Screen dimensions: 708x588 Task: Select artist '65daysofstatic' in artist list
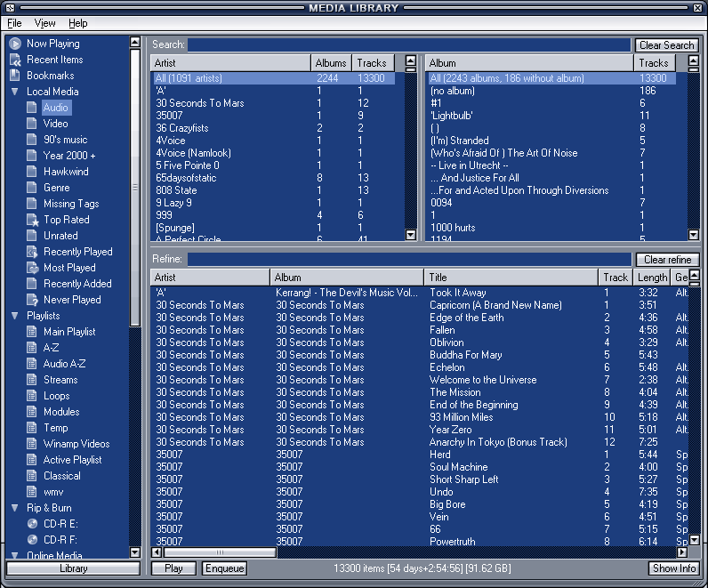(x=273, y=178)
